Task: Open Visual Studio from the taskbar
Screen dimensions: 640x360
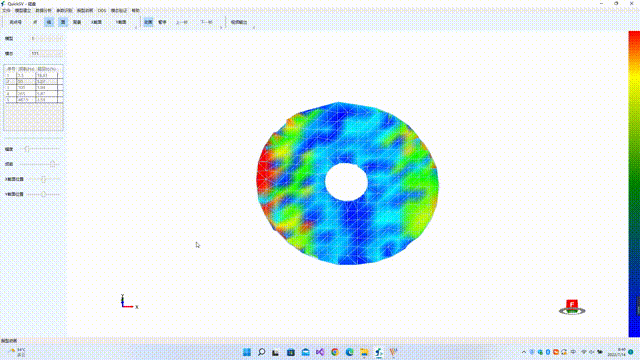Action: click(x=320, y=352)
